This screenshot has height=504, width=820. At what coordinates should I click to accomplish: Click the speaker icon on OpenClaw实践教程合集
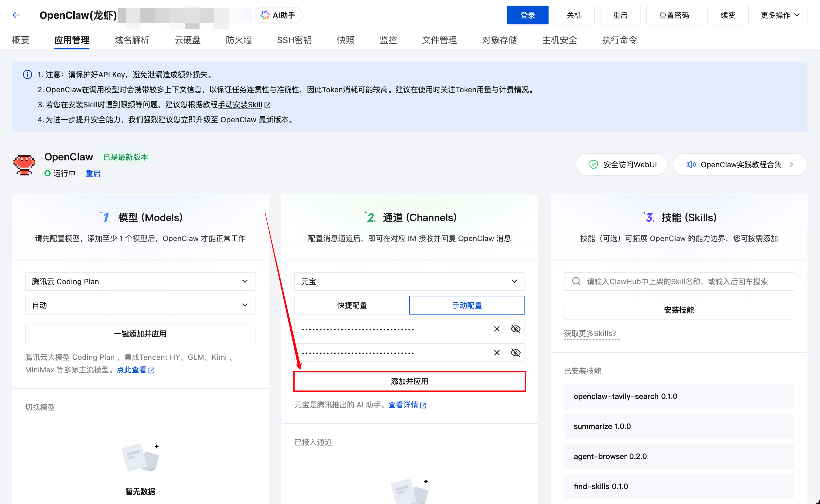[x=691, y=164]
